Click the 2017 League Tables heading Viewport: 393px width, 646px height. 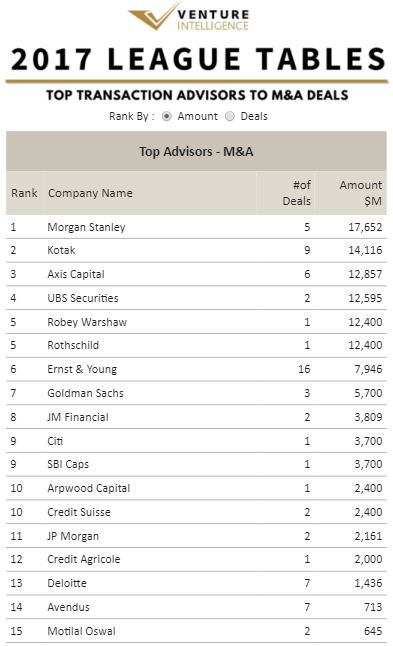click(x=198, y=59)
